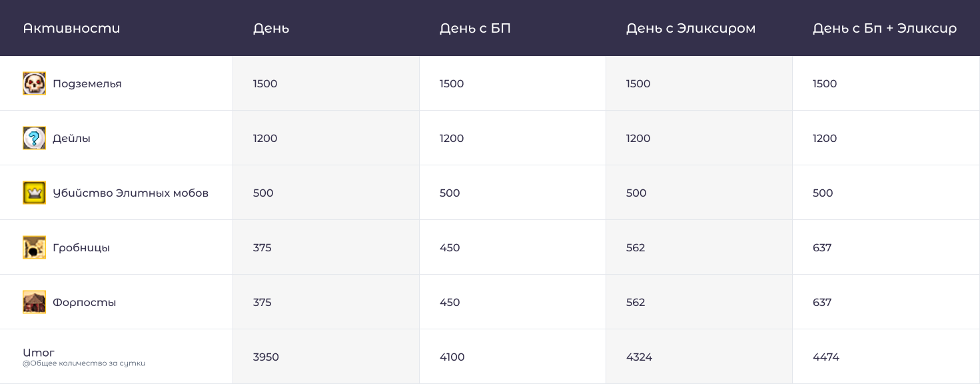The height and width of the screenshot is (384, 980).
Task: Click the Итог total row label
Action: pyautogui.click(x=39, y=353)
